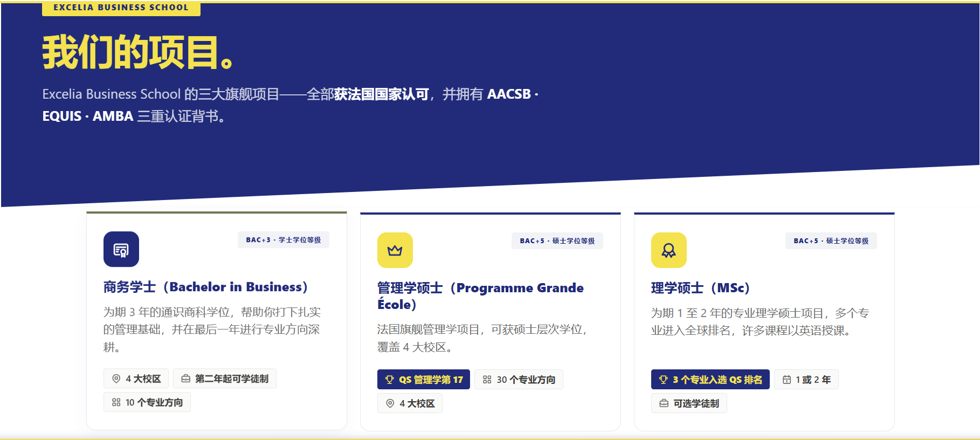Click the trophy icon beside QS 管理学第 17
The width and height of the screenshot is (980, 440).
(x=390, y=380)
